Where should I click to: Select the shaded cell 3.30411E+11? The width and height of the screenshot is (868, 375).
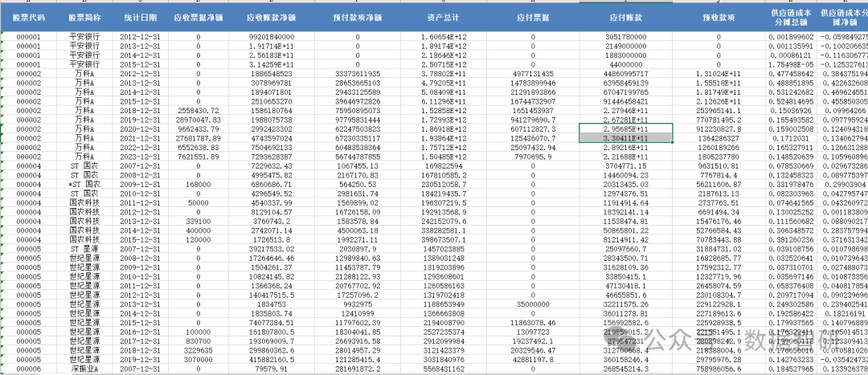(626, 138)
